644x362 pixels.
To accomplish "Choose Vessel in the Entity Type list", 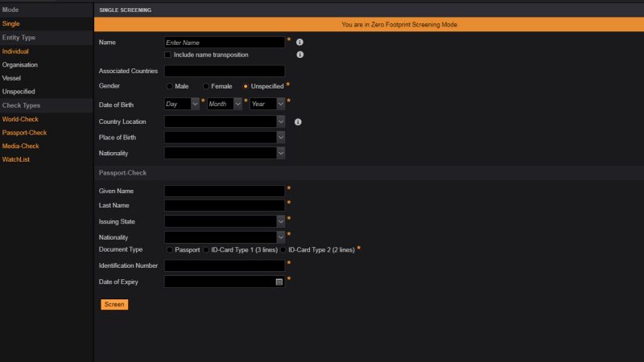I will point(11,78).
